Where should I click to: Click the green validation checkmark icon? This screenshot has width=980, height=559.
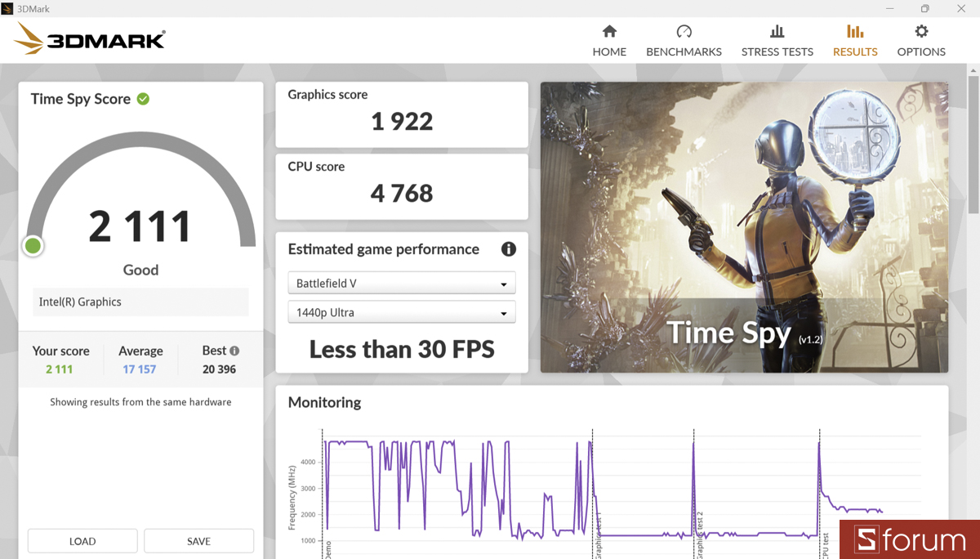[143, 99]
